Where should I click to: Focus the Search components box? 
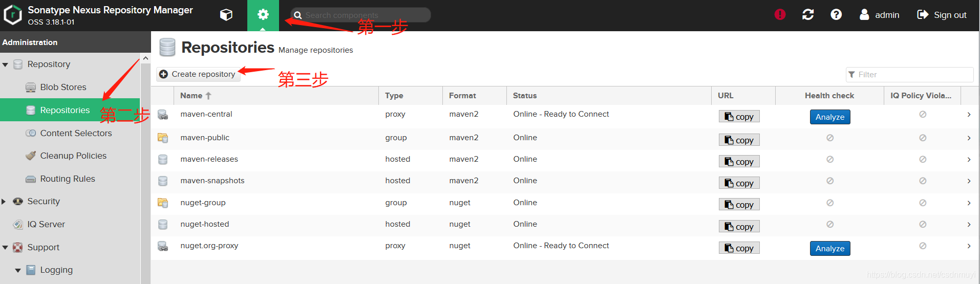tap(360, 15)
